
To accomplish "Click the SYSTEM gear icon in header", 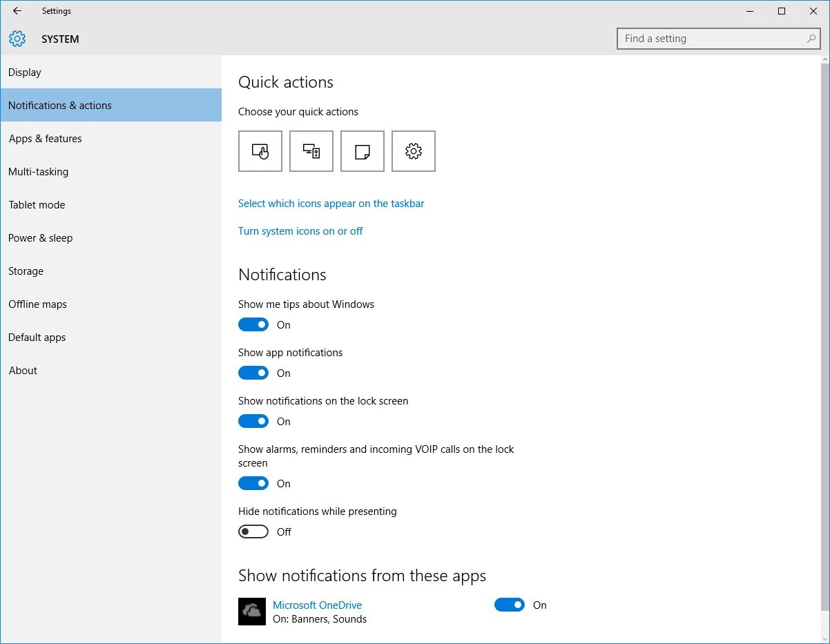I will (x=17, y=39).
